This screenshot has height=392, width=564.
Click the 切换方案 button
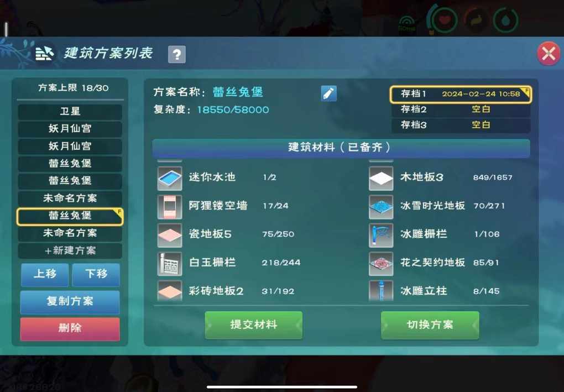430,325
